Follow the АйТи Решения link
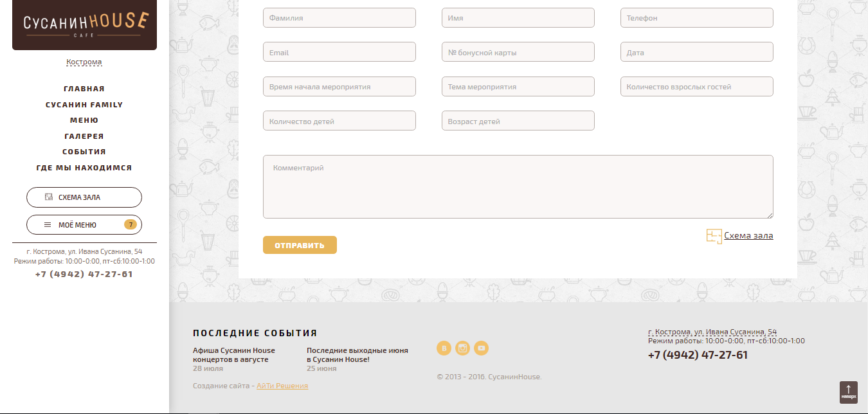This screenshot has width=868, height=414. coord(282,386)
